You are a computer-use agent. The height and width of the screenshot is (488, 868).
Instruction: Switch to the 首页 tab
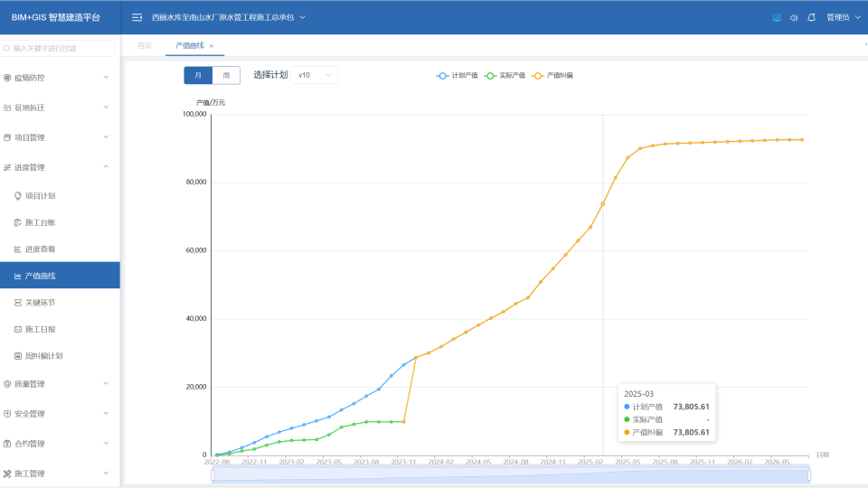point(145,45)
